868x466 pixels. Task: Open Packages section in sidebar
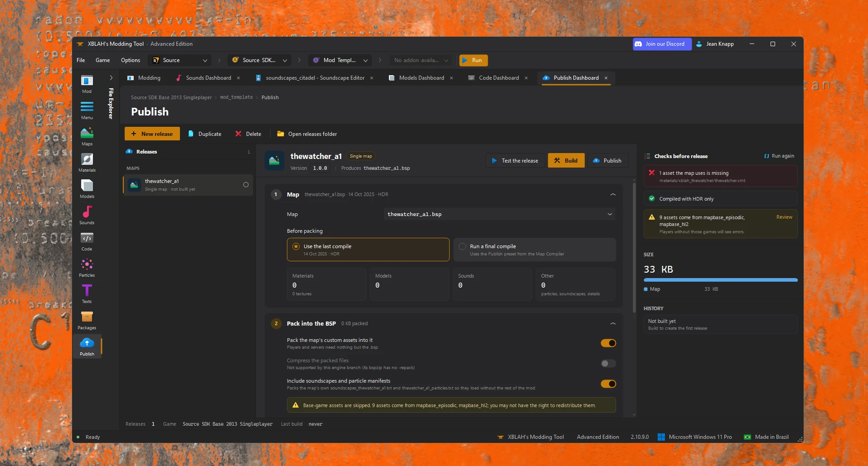(87, 321)
